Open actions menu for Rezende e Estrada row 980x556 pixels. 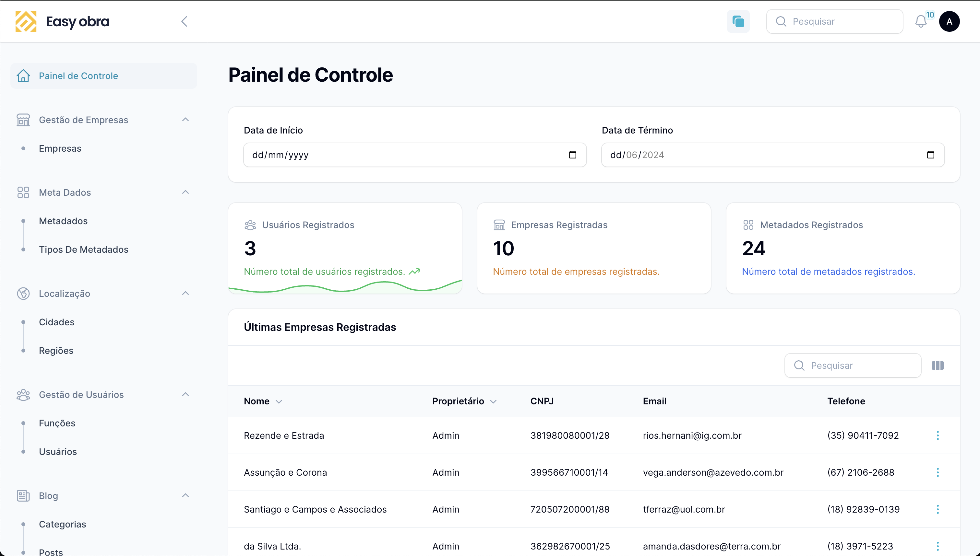click(x=938, y=435)
